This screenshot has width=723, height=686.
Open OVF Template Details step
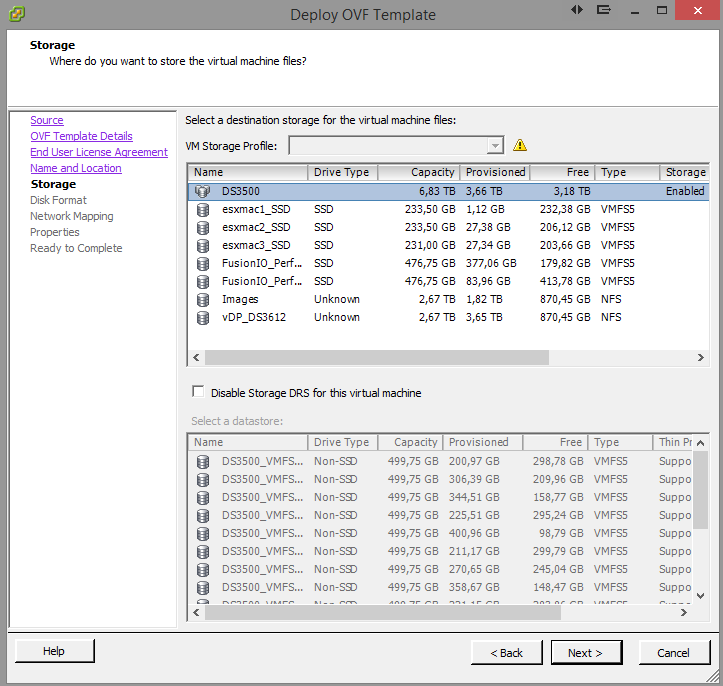pyautogui.click(x=81, y=136)
